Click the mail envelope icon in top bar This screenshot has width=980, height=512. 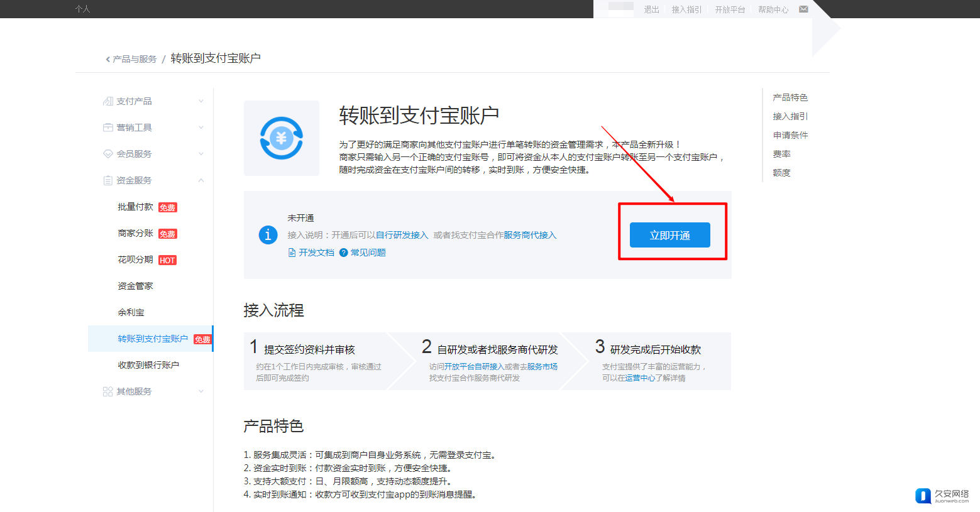point(803,9)
